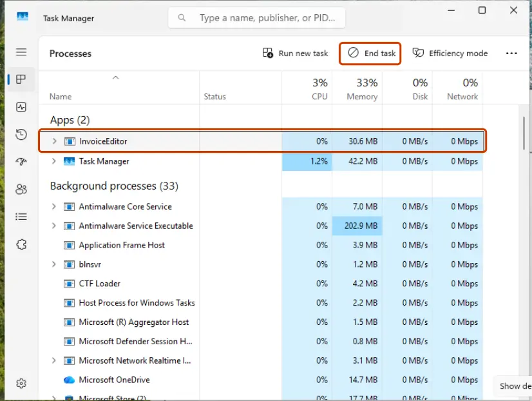Expand the Task Manager process group

53,161
